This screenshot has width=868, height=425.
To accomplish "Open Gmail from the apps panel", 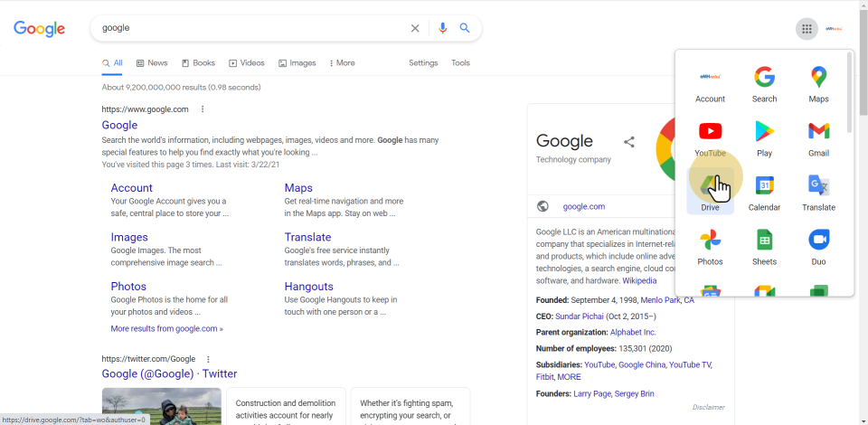I will pos(818,139).
